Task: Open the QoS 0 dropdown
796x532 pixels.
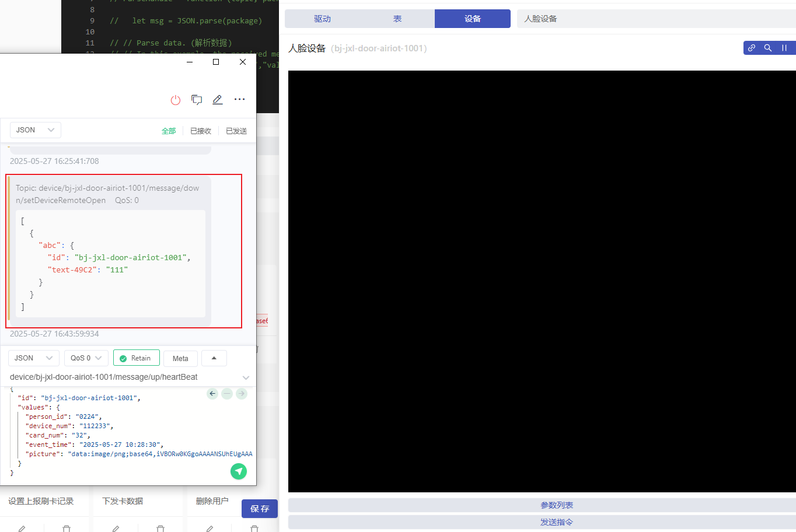Action: click(86, 358)
